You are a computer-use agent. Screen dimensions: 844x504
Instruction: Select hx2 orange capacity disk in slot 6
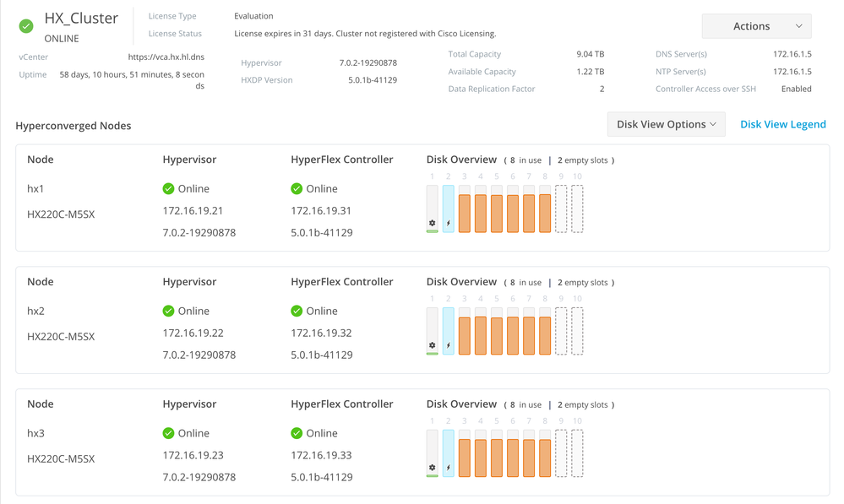pyautogui.click(x=513, y=331)
